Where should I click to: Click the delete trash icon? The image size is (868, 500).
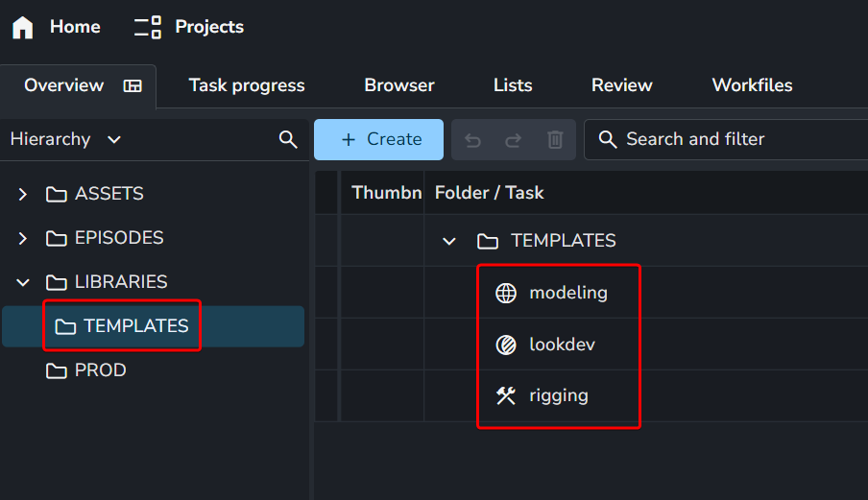555,140
